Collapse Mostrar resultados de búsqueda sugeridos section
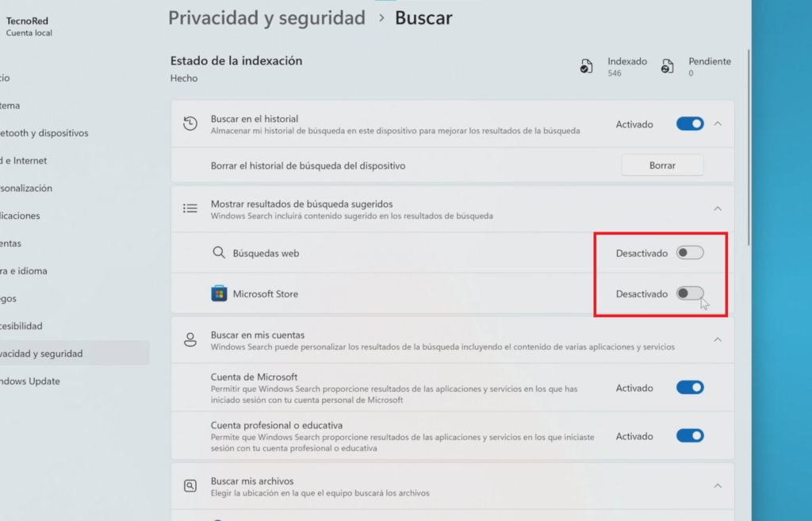Viewport: 812px width, 521px height. tap(718, 209)
